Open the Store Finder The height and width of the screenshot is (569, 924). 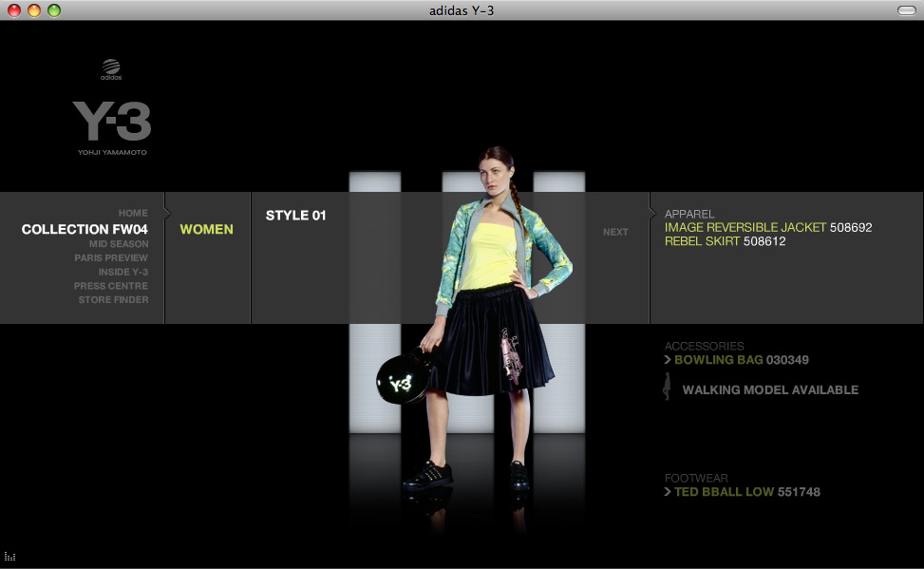pyautogui.click(x=113, y=299)
